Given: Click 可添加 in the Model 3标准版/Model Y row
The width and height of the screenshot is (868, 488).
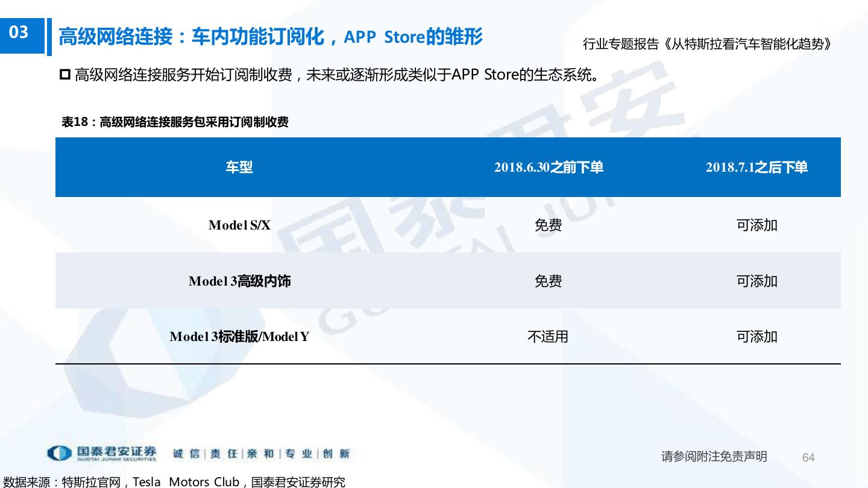Looking at the screenshot, I should click(757, 337).
